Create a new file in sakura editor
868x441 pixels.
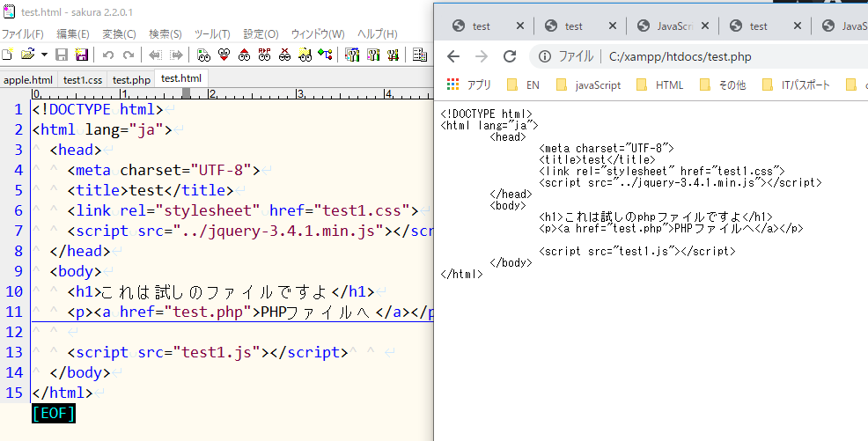pyautogui.click(x=7, y=55)
